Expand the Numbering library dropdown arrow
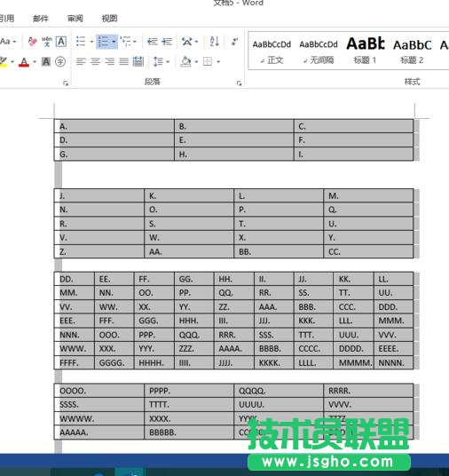Viewport: 449px width, 476px height. tap(114, 42)
